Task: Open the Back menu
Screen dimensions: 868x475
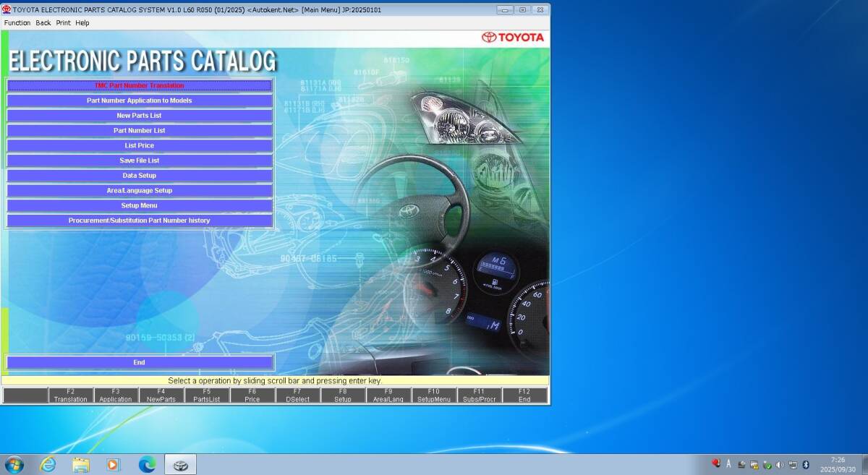Action: tap(43, 22)
